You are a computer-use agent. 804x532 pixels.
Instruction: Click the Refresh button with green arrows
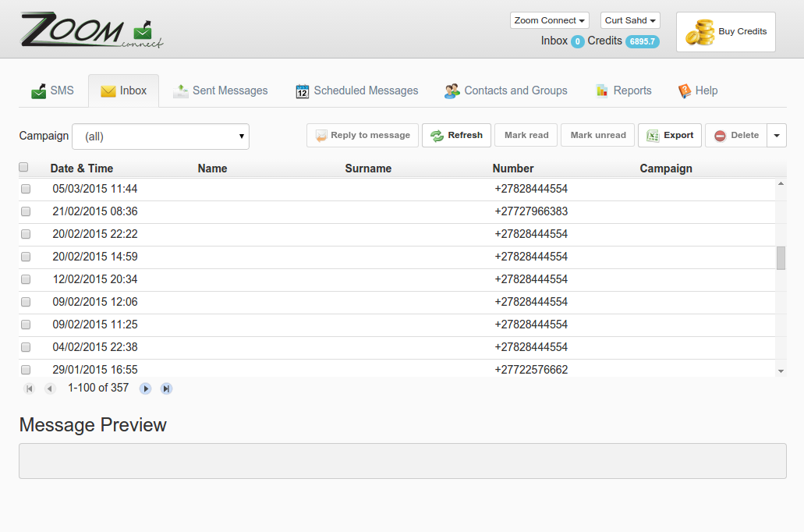tap(457, 135)
